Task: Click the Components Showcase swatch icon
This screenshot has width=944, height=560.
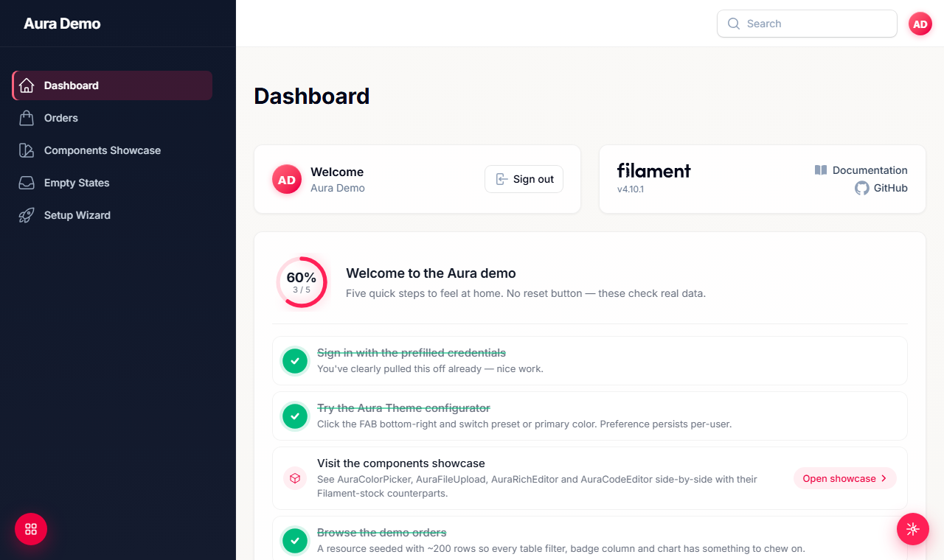Action: pyautogui.click(x=27, y=150)
